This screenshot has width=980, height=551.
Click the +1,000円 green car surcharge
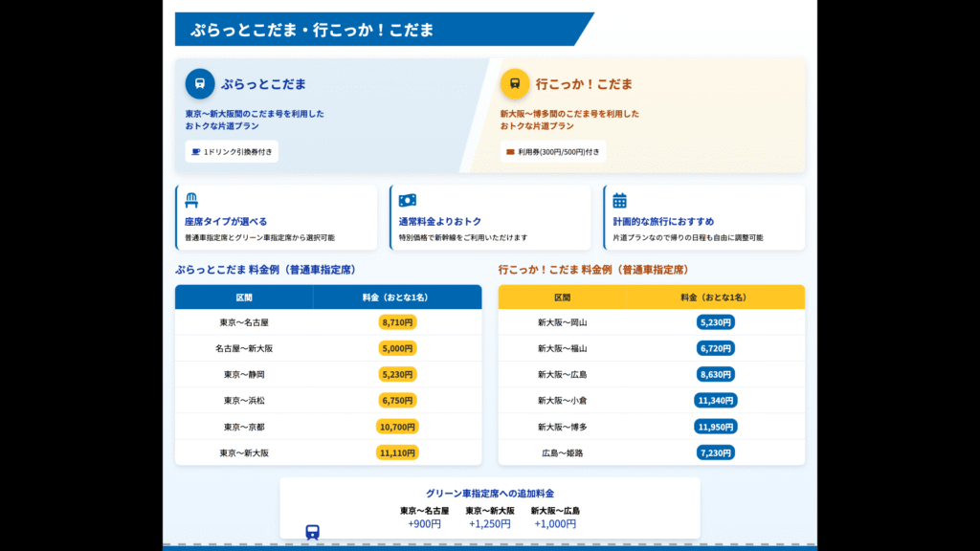[x=555, y=523]
